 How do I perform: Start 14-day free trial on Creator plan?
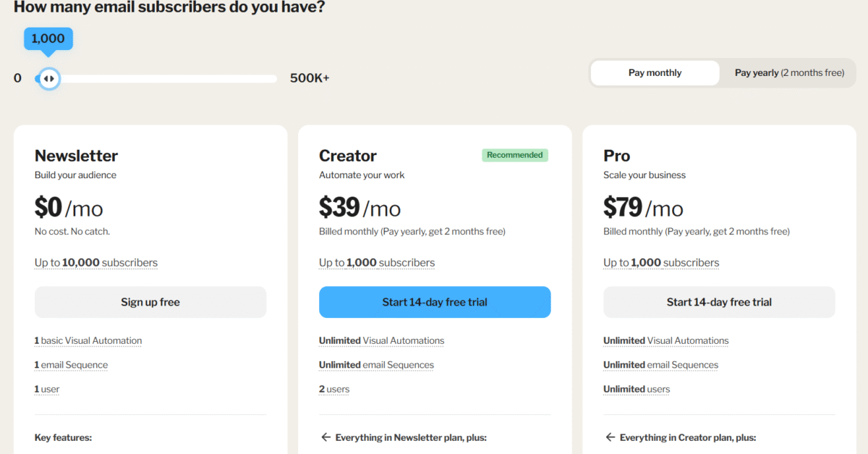coord(434,302)
